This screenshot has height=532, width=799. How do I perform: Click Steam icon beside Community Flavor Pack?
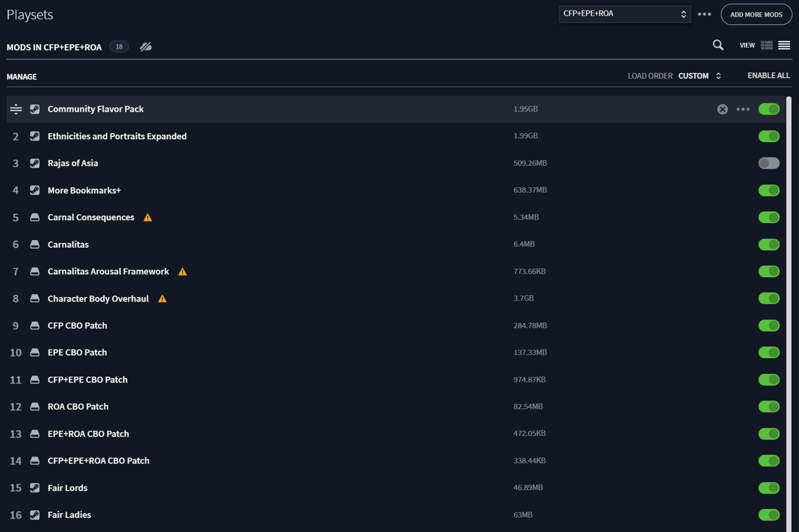pos(34,109)
